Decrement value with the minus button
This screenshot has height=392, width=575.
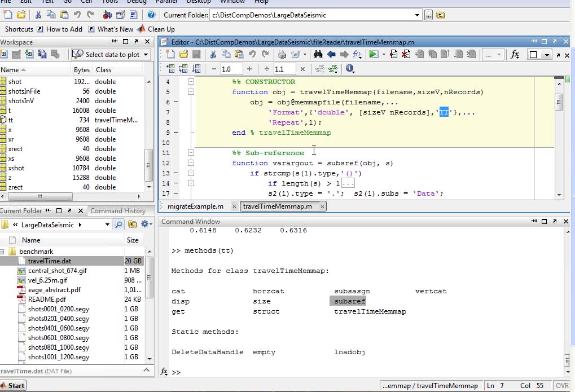pos(214,69)
